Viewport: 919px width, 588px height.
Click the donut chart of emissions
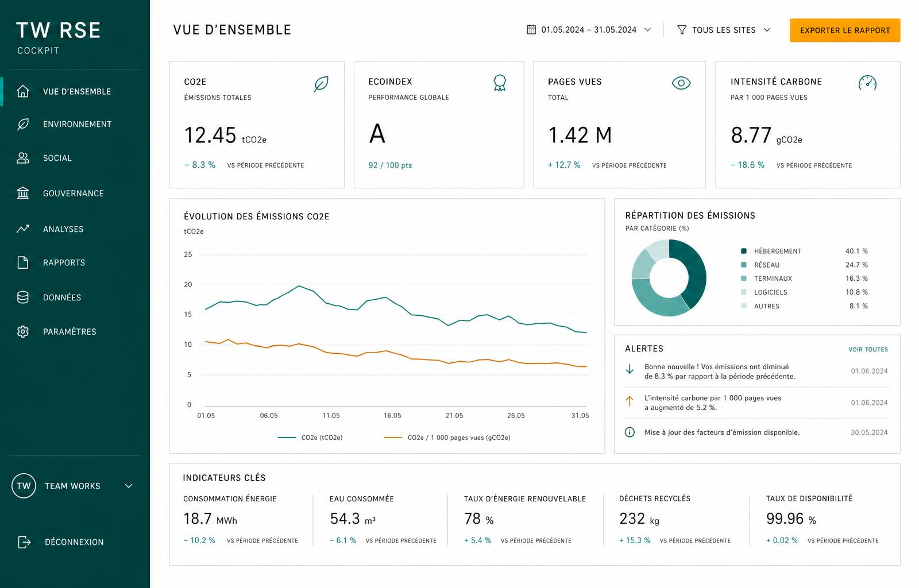point(669,278)
